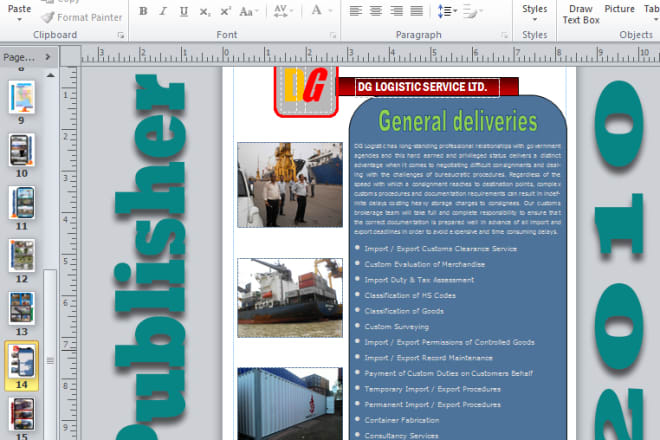The height and width of the screenshot is (440, 660).
Task: Select page 15 thumbnail
Action: [21, 414]
